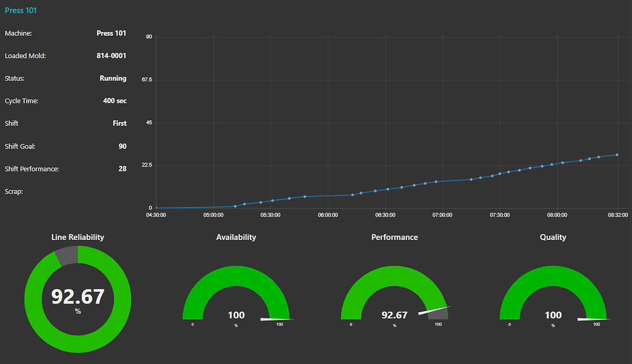Select the Performance gauge title

coord(394,237)
